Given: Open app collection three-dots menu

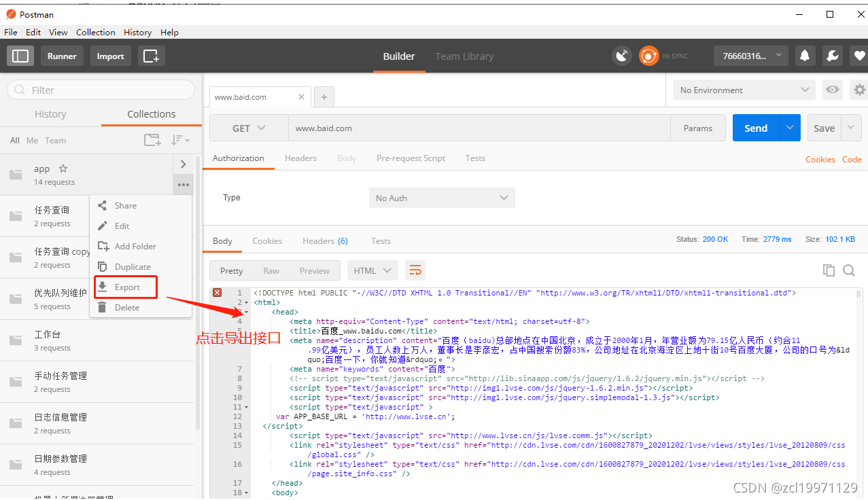Looking at the screenshot, I should [183, 185].
